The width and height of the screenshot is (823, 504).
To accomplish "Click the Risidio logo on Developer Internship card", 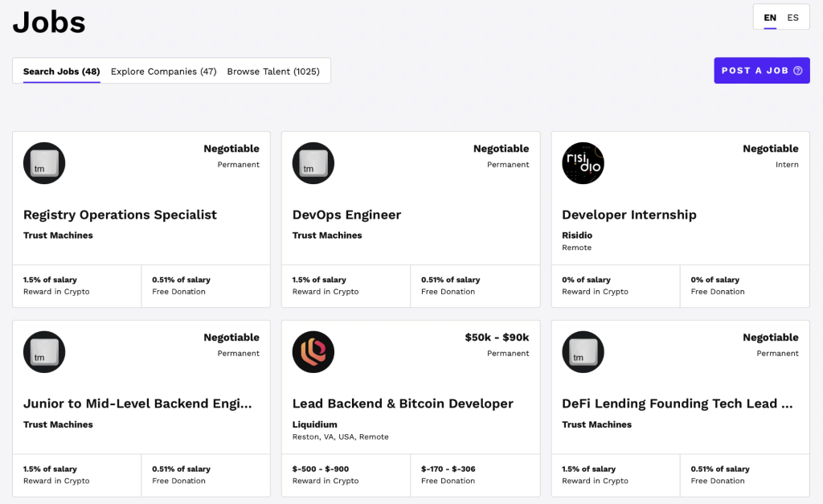I will pos(583,163).
